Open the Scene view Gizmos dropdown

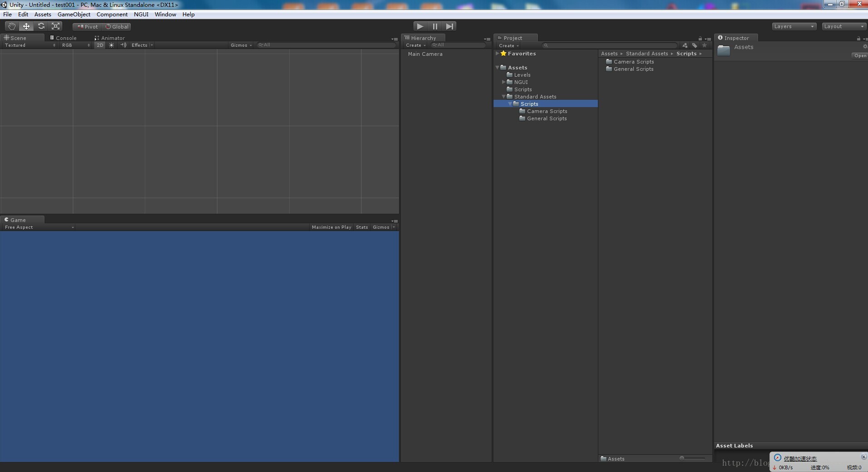[x=241, y=45]
